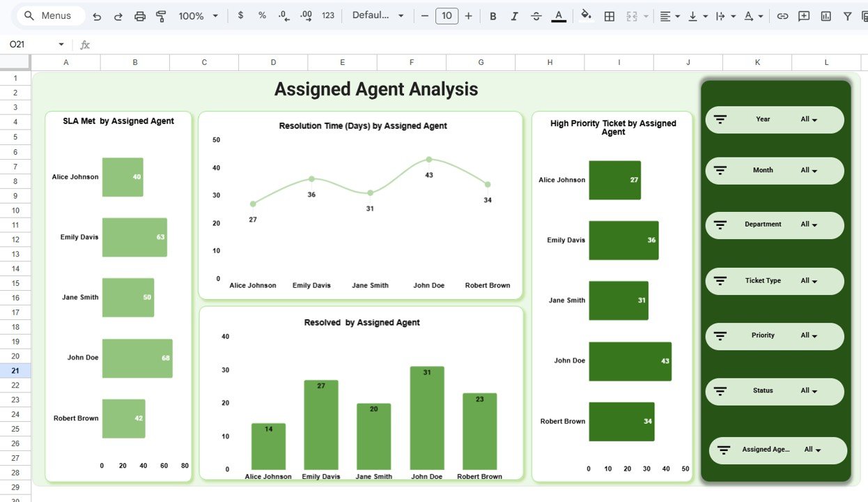
Task: Select column header G
Action: point(480,62)
